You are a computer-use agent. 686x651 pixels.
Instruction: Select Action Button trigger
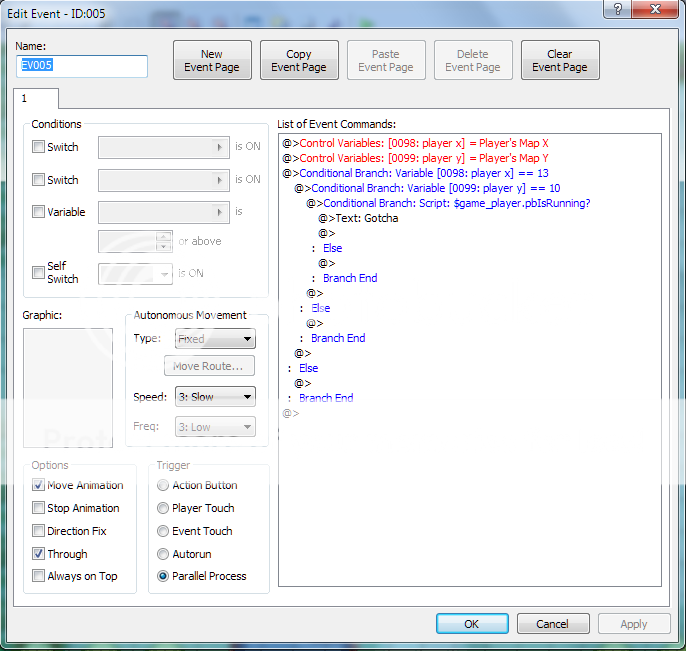[x=163, y=485]
